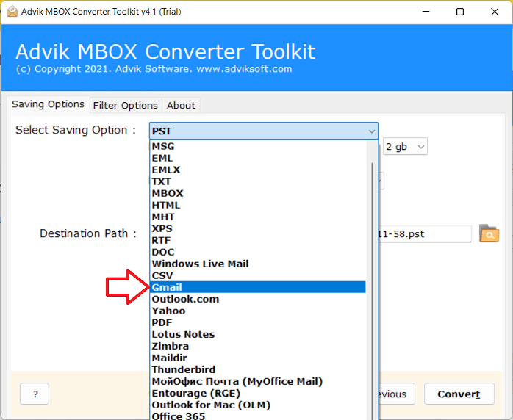Select HTML format in the list

(258, 205)
